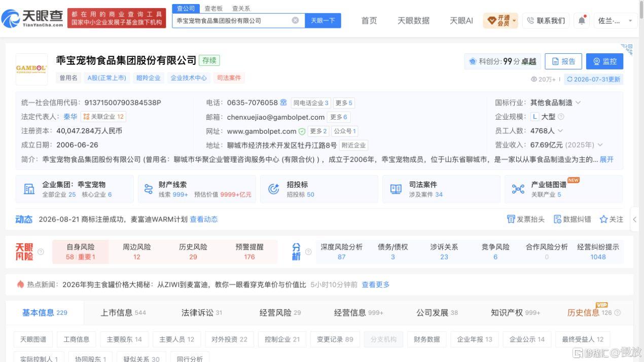
Task: Show more phone numbers 更多 5
Action: pyautogui.click(x=344, y=103)
